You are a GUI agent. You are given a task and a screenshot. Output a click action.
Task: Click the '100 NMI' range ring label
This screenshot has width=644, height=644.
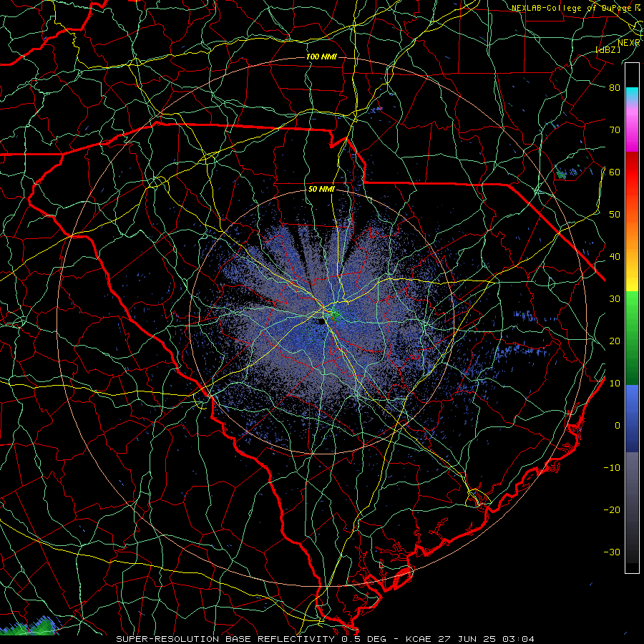pyautogui.click(x=321, y=57)
